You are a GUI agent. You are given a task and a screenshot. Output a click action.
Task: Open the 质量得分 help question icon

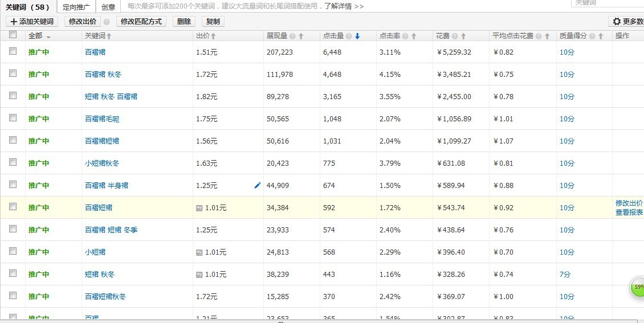[x=592, y=36]
